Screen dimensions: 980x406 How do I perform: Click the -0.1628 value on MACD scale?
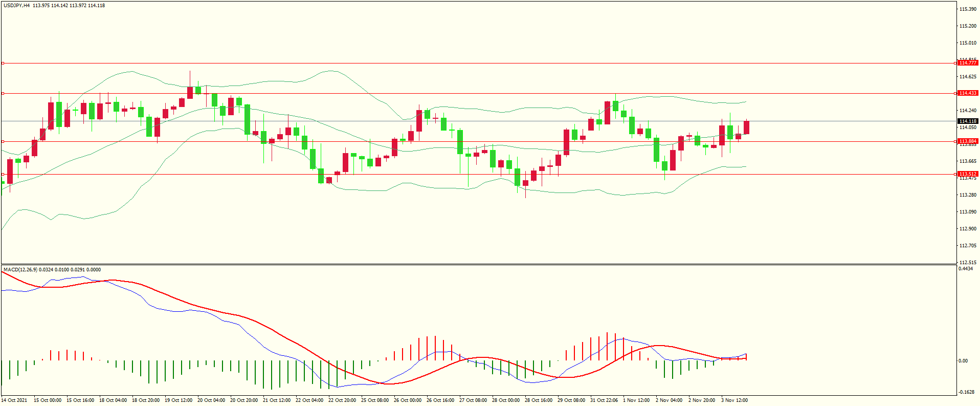tap(966, 392)
